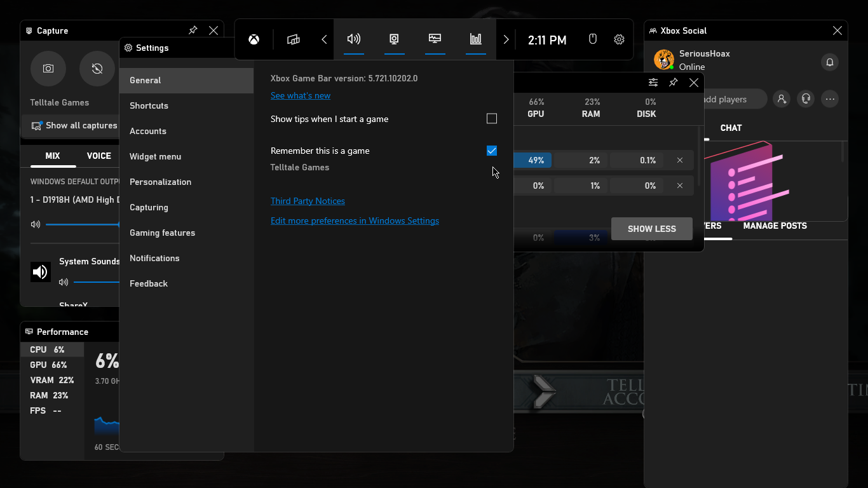Open the Capturing settings section

click(186, 207)
